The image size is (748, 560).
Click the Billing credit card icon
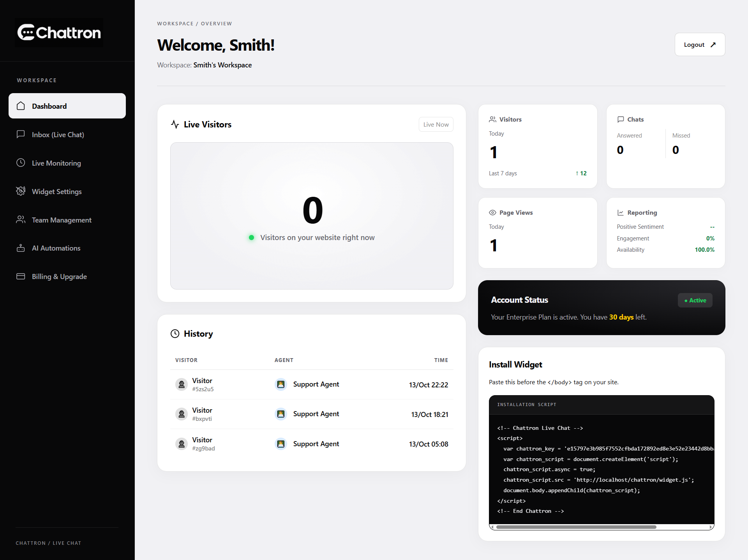tap(21, 276)
